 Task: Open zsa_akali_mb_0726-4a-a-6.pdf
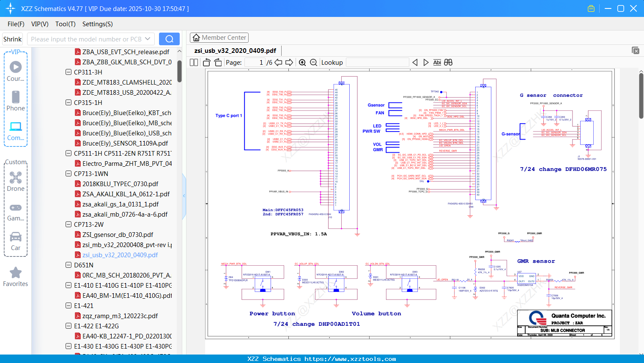click(x=125, y=214)
